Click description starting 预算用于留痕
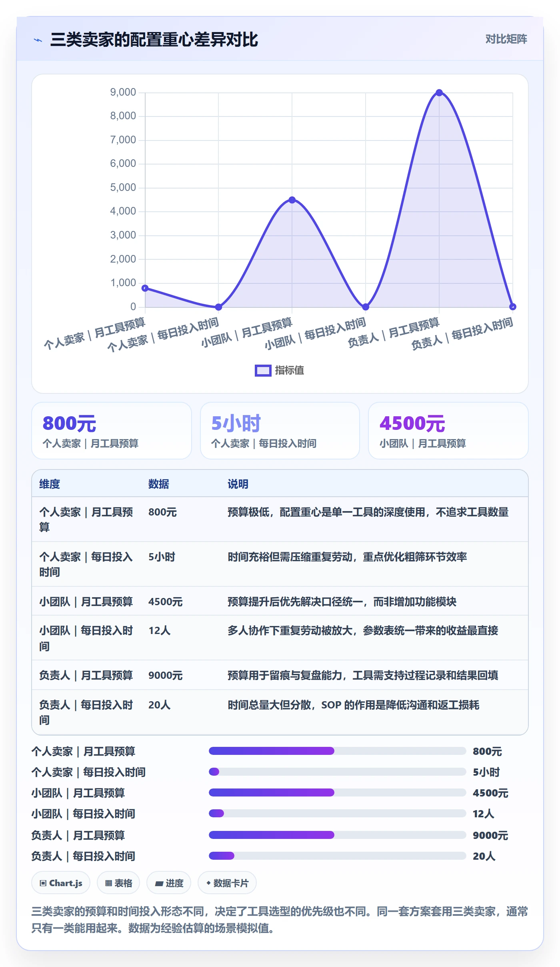Viewport: 560px width, 967px height. [x=363, y=675]
